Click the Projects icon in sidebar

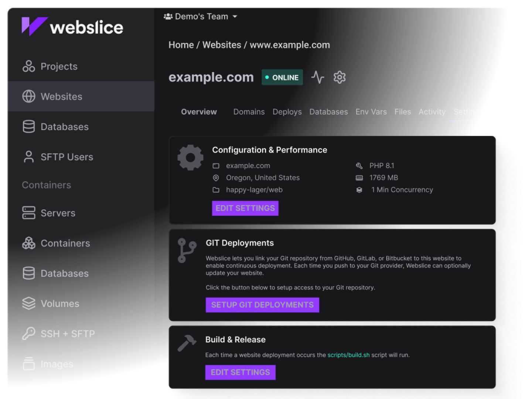(28, 66)
